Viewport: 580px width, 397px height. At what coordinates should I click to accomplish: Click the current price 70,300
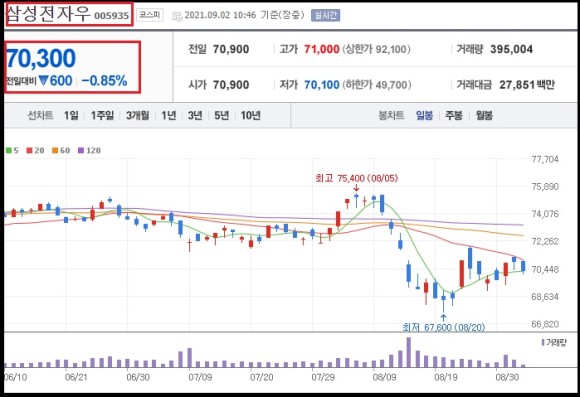click(41, 58)
